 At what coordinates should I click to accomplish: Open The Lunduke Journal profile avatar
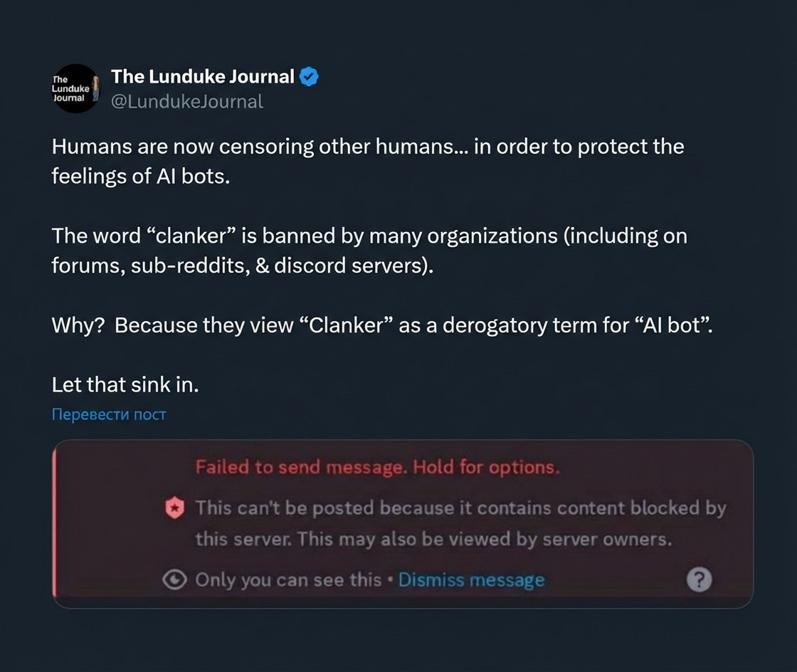click(x=75, y=88)
